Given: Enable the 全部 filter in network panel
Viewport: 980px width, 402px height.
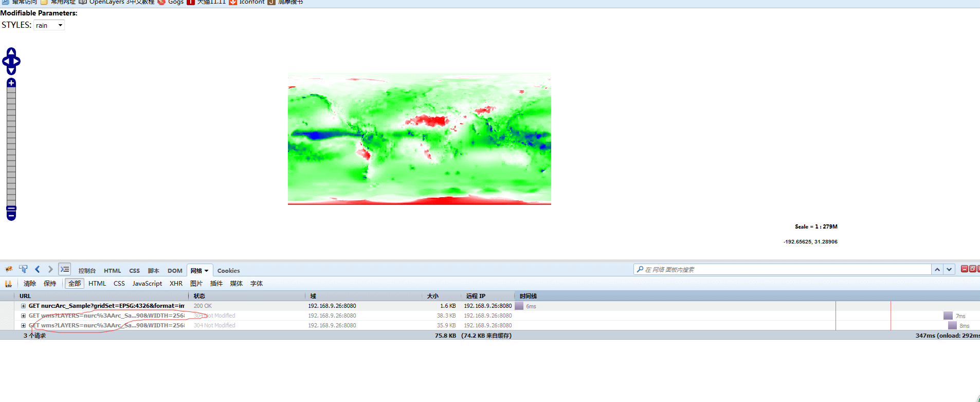Looking at the screenshot, I should coord(75,284).
